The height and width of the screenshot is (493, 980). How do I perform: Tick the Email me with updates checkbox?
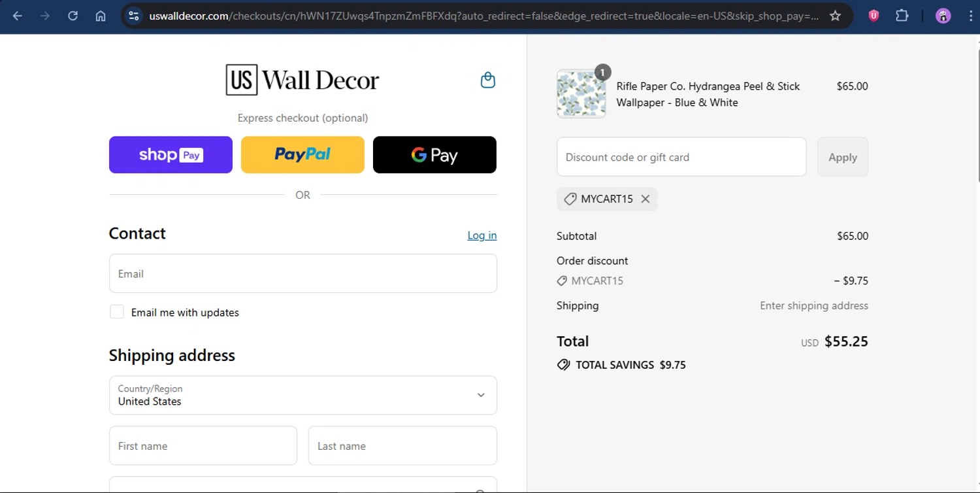(x=117, y=312)
